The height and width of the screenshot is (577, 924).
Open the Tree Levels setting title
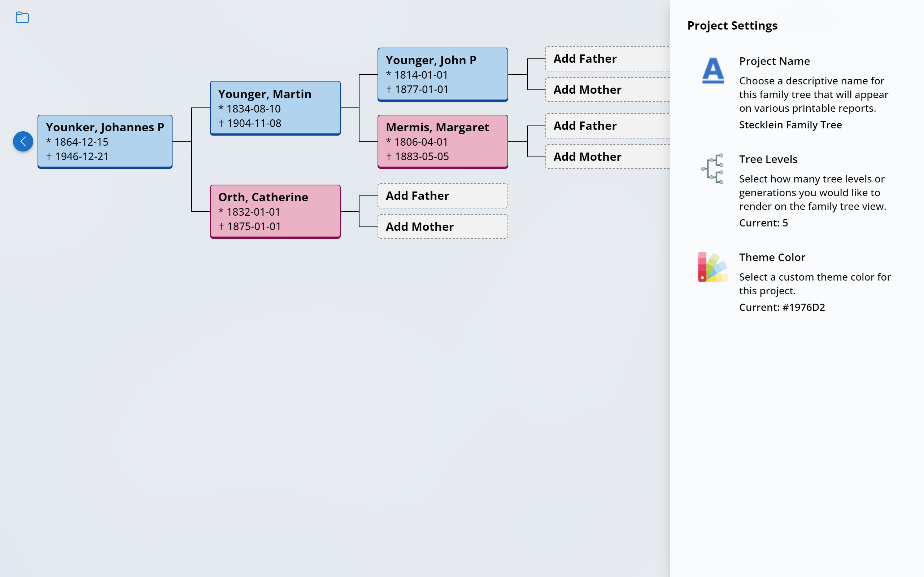(768, 159)
